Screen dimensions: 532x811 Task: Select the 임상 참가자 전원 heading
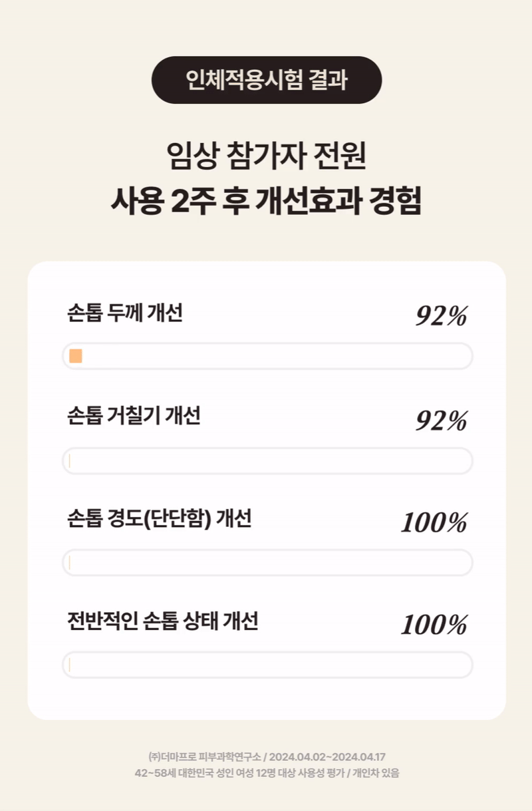[266, 157]
